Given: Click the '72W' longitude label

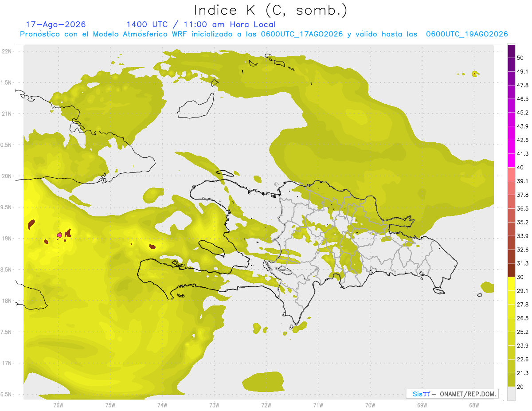Looking at the screenshot, I should 266,405.
